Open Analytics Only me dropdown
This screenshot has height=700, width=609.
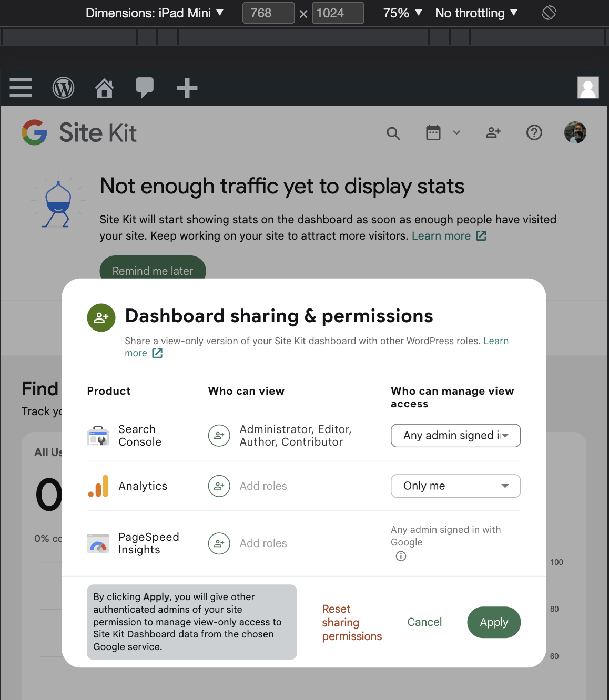(x=456, y=486)
